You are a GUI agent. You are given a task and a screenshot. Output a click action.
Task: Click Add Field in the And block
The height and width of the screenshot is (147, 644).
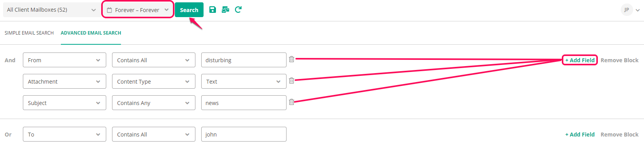580,60
